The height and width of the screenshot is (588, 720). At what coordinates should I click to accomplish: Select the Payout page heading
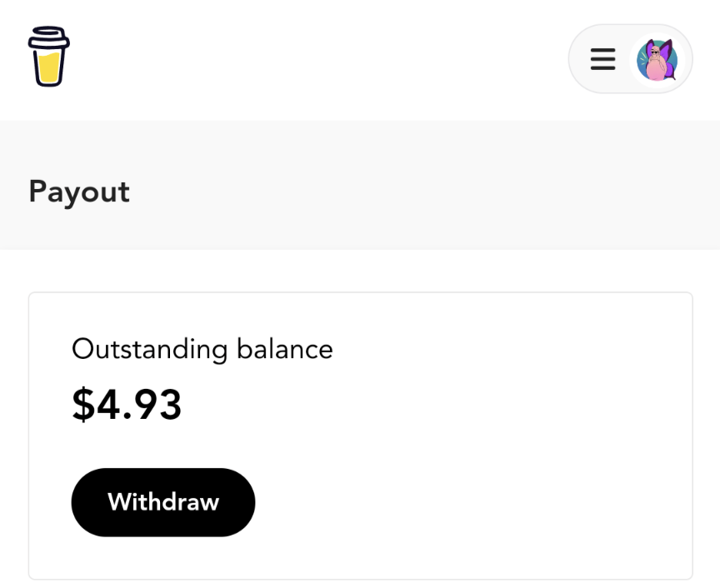[x=79, y=192]
